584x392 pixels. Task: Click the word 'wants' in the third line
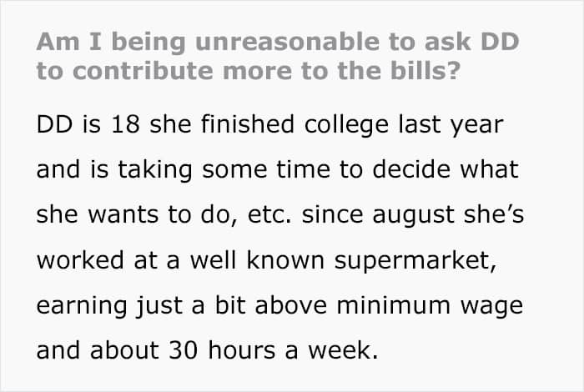[123, 215]
